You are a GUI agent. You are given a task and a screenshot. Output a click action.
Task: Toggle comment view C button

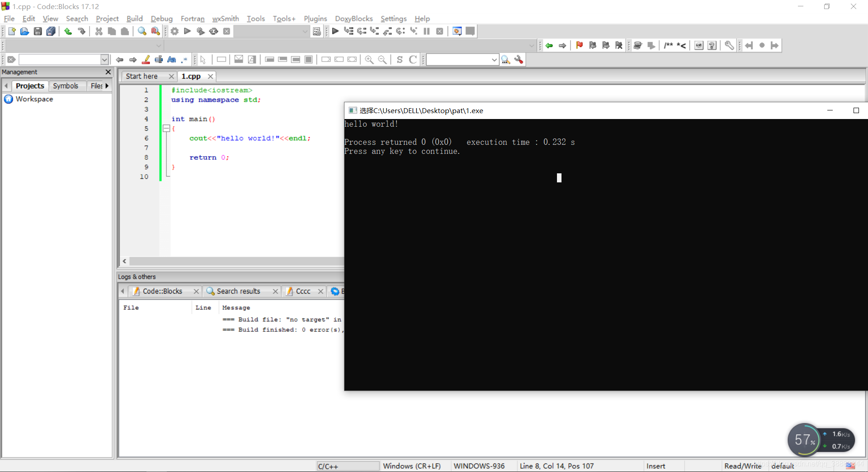[x=413, y=59]
